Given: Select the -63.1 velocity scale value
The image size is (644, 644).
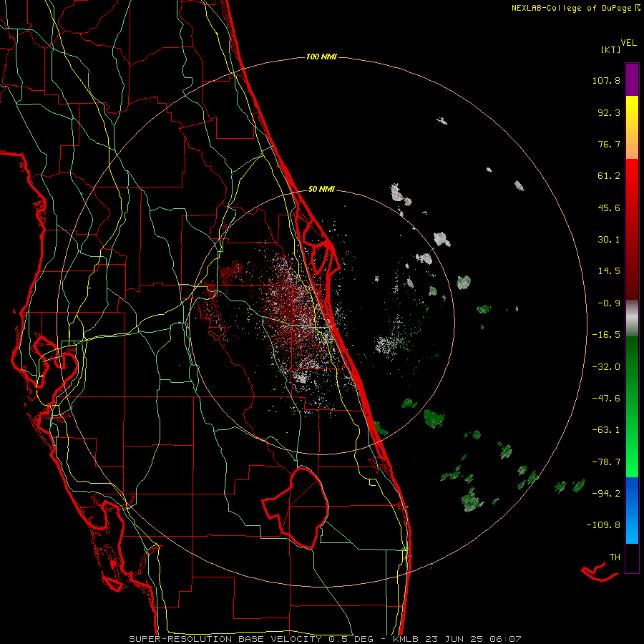Looking at the screenshot, I should point(606,430).
